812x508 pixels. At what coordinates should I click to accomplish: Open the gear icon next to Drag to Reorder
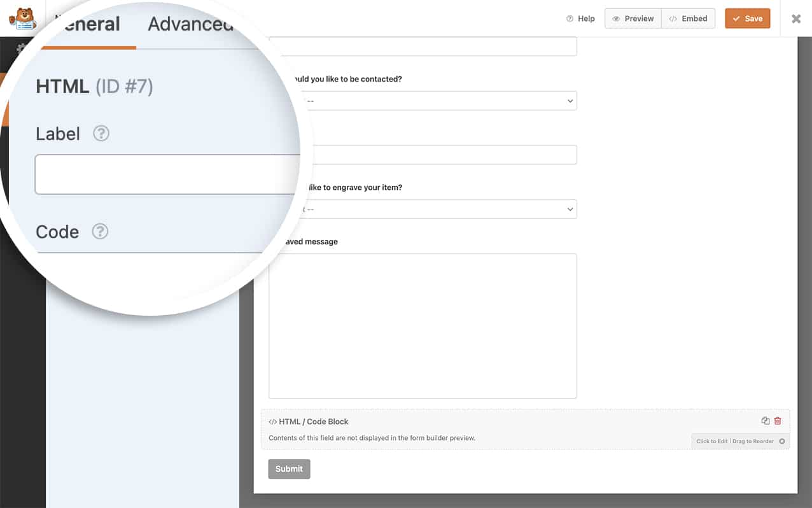(783, 441)
